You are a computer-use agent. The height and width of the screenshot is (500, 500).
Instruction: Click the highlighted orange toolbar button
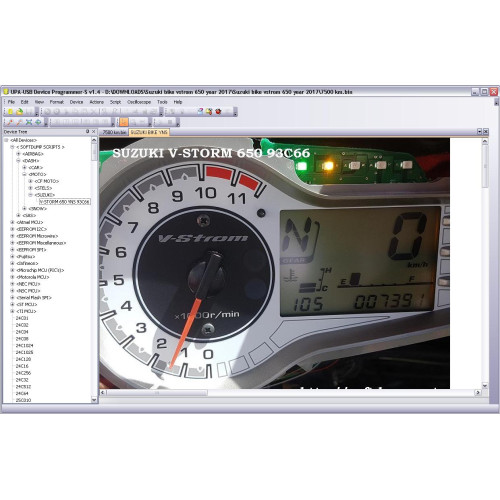coord(124,122)
